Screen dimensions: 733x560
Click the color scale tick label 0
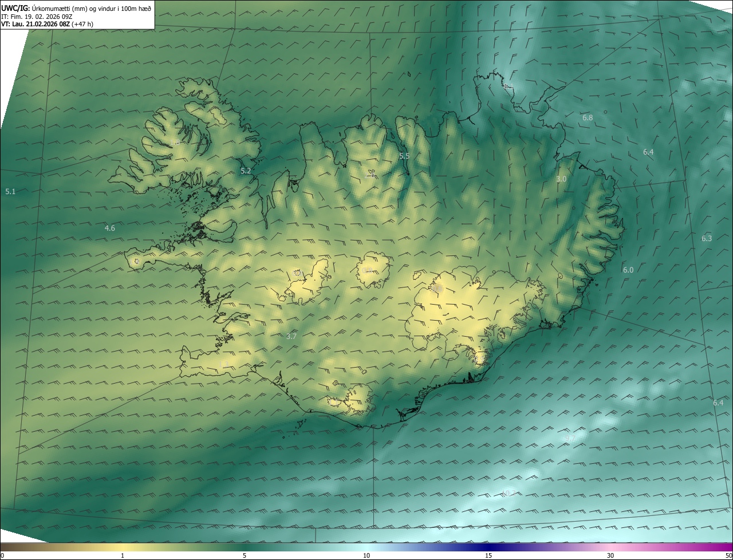2,556
